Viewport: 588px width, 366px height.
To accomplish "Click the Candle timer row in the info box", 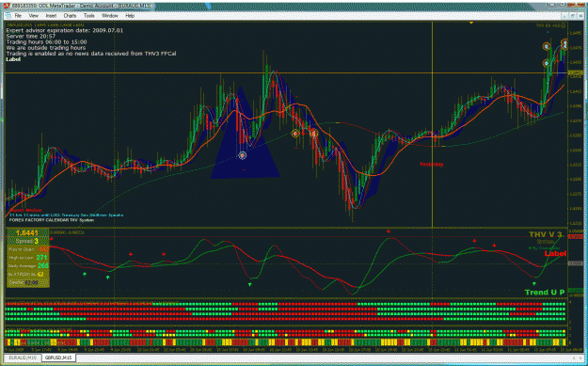I will 27,283.
